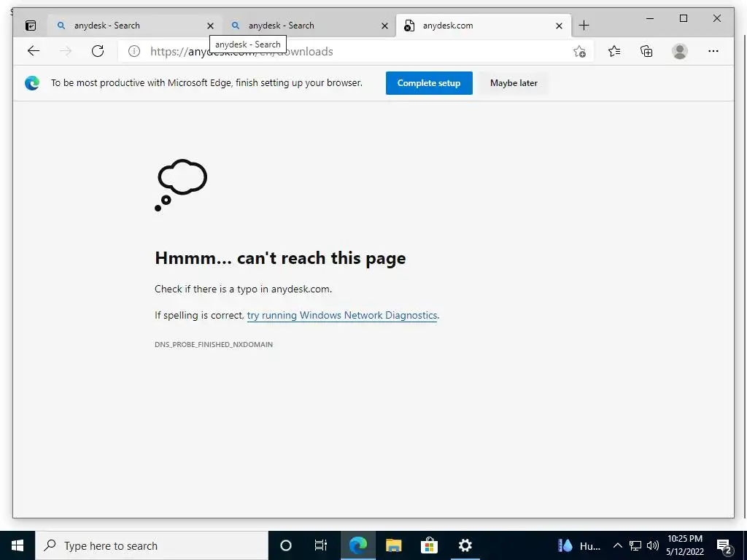
Task: Open File Explorer from taskbar
Action: coord(393,545)
